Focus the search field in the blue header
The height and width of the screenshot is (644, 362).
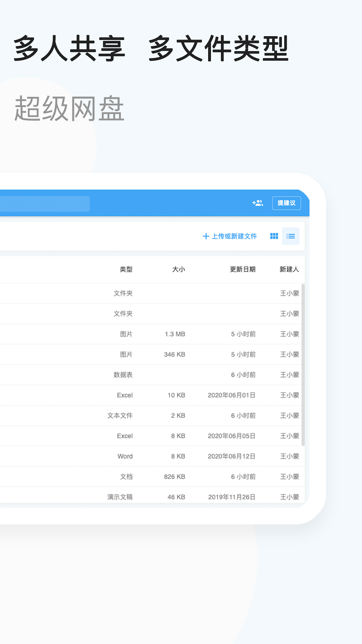coord(44,204)
